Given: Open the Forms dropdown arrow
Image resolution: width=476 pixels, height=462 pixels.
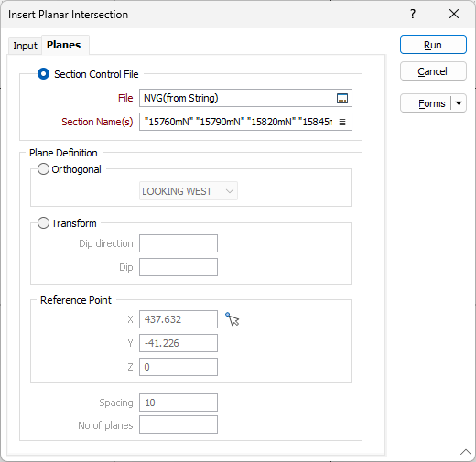Looking at the screenshot, I should click(459, 103).
